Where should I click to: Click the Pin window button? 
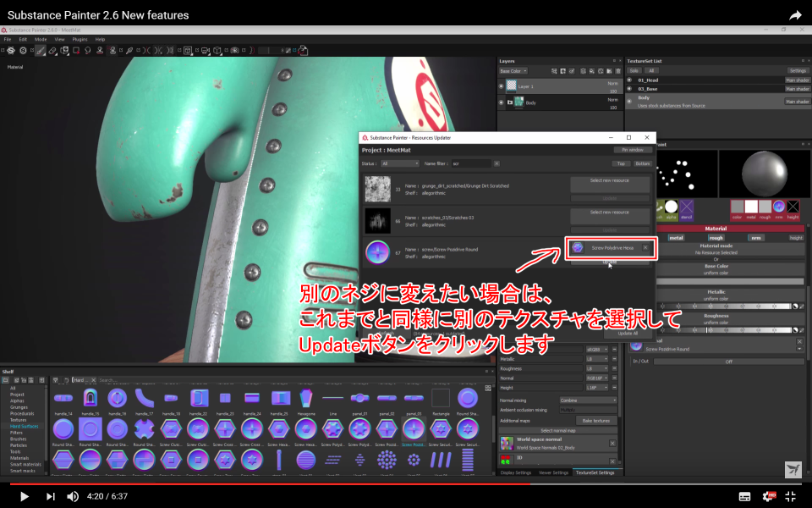point(633,150)
